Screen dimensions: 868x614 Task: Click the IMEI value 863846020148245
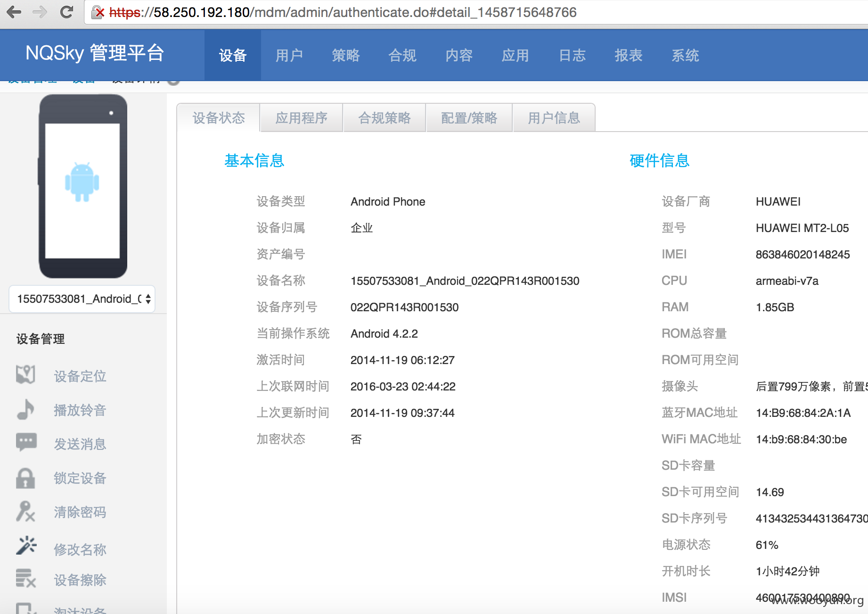tap(803, 255)
